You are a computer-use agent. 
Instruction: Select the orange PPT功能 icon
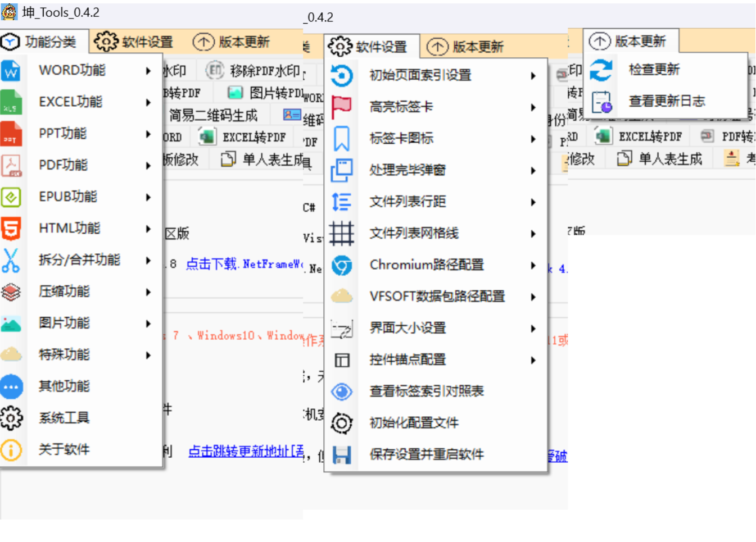[11, 134]
